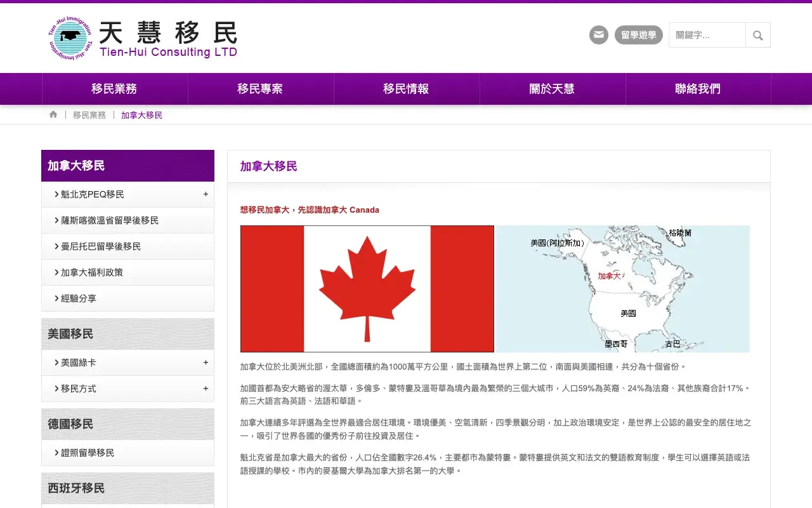
Task: Open the email envelope icon
Action: pyautogui.click(x=599, y=35)
